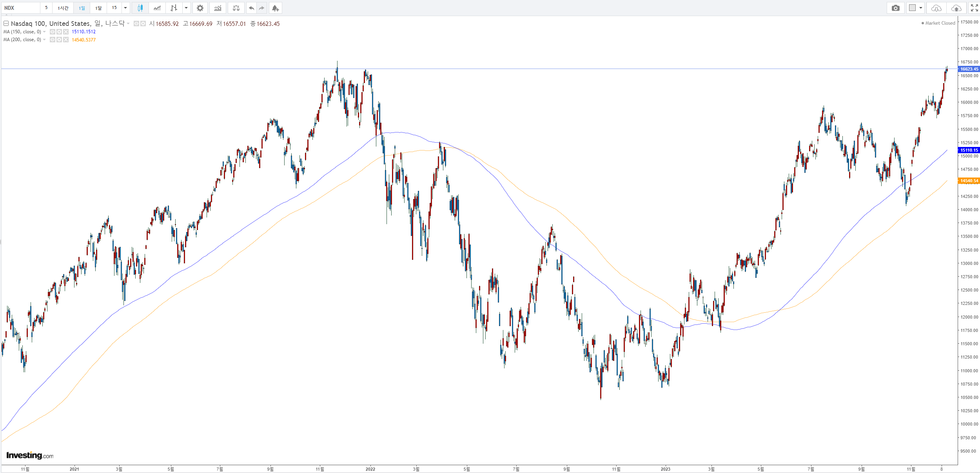The width and height of the screenshot is (980, 473).
Task: Switch to the area chart type
Action: tap(157, 8)
